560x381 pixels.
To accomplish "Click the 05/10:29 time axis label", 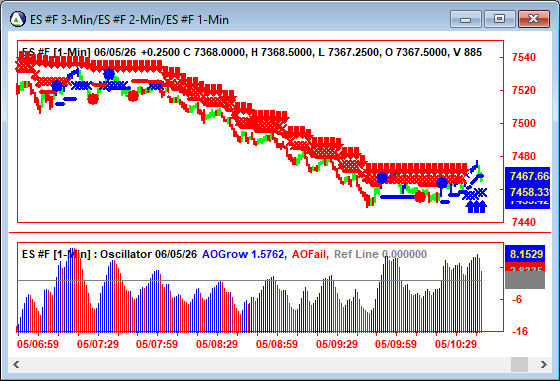I will pyautogui.click(x=456, y=344).
